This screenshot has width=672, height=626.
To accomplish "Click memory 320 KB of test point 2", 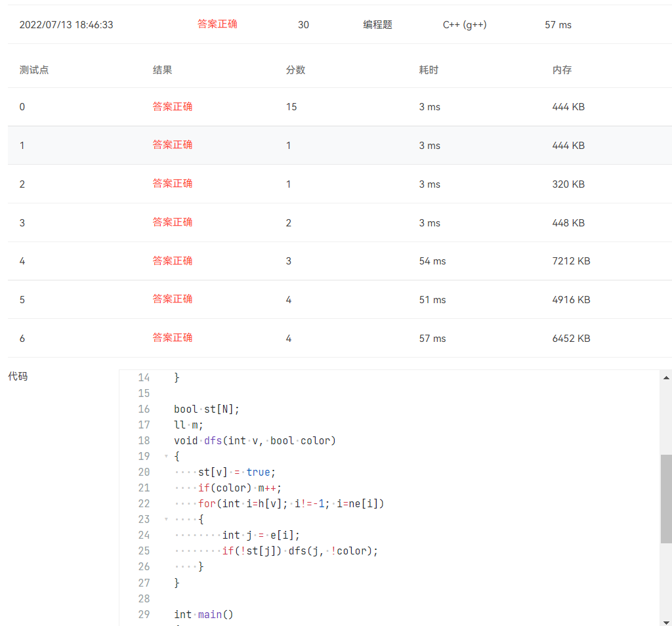I will [568, 184].
